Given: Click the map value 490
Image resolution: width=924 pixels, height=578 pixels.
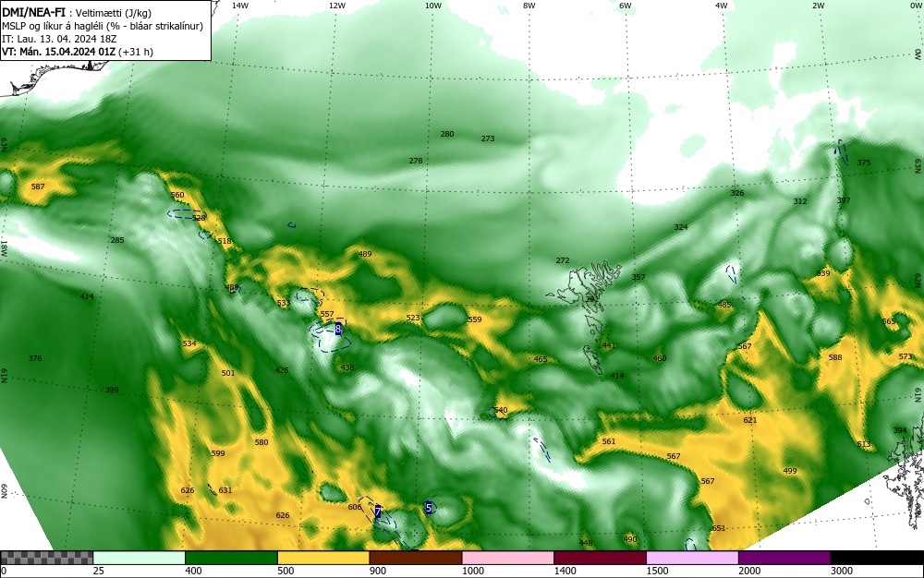Looking at the screenshot, I should [630, 539].
